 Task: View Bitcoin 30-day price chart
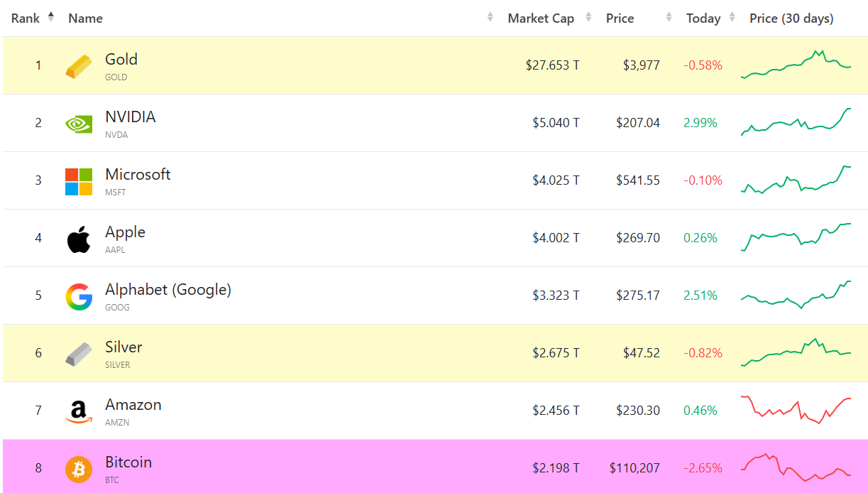coord(796,467)
